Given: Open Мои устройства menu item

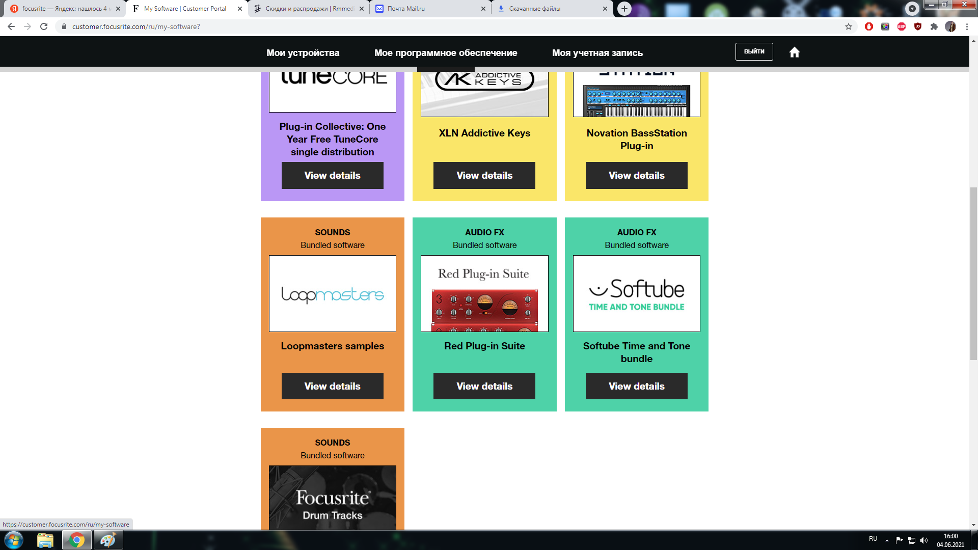Looking at the screenshot, I should click(x=303, y=53).
